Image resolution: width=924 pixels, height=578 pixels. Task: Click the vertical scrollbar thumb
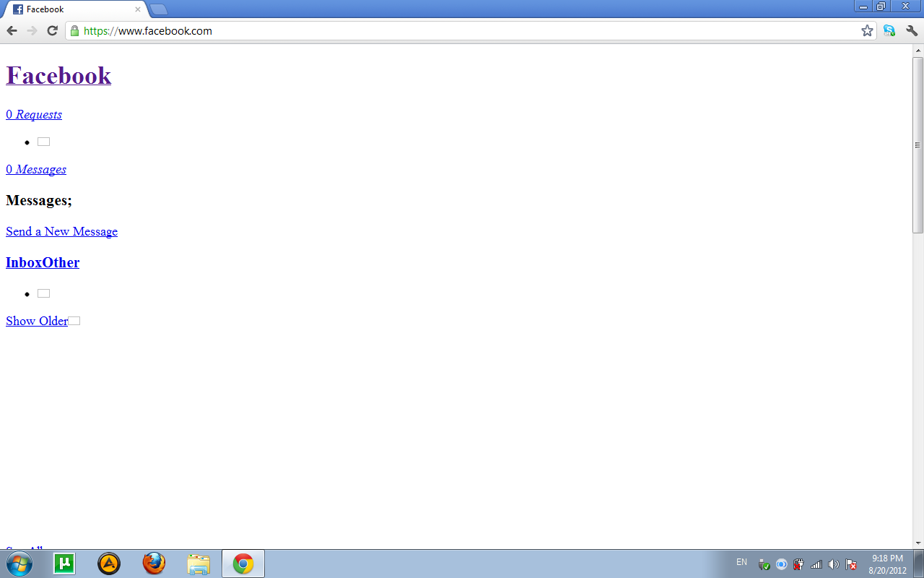click(x=918, y=144)
